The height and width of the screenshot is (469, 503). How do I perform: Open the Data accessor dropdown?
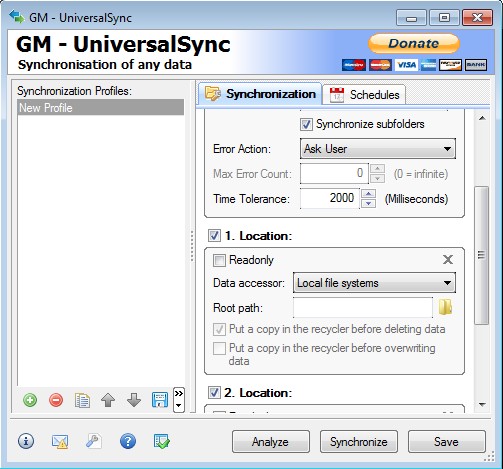374,283
